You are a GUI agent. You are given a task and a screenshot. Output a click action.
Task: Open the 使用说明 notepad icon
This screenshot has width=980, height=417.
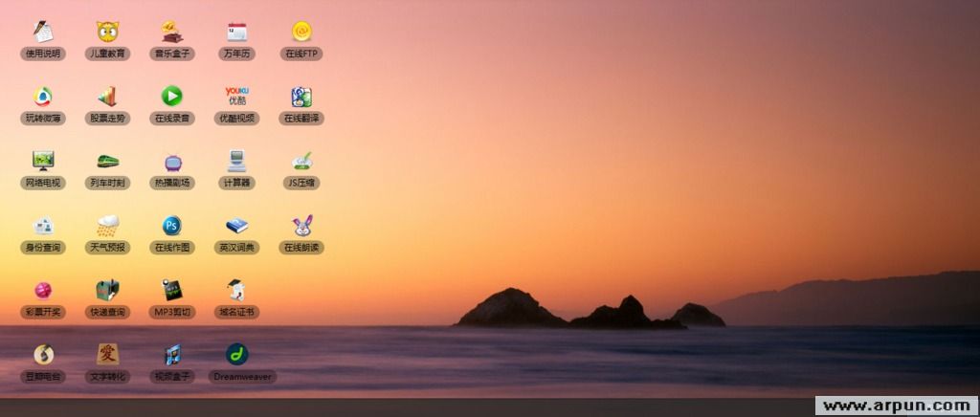[x=42, y=33]
